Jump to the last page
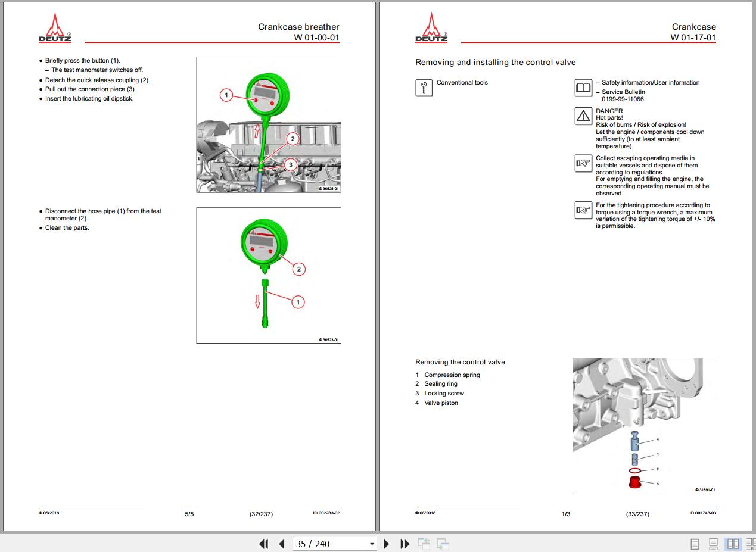 point(405,544)
